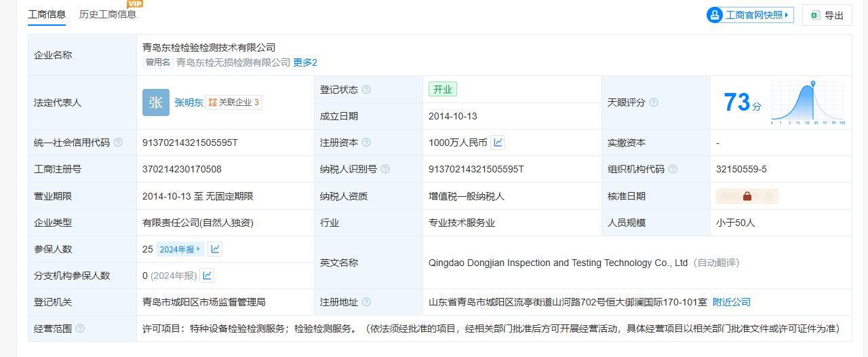Click the 青岛市城阳区市场监督管理局 registration authority
Viewport: 868px width, 357px height.
204,302
